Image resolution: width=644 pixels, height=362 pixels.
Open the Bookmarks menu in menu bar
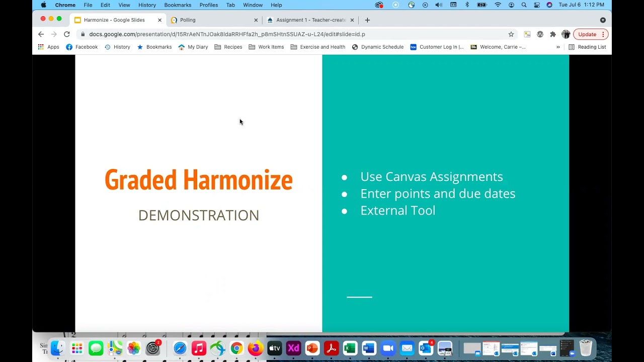click(178, 5)
